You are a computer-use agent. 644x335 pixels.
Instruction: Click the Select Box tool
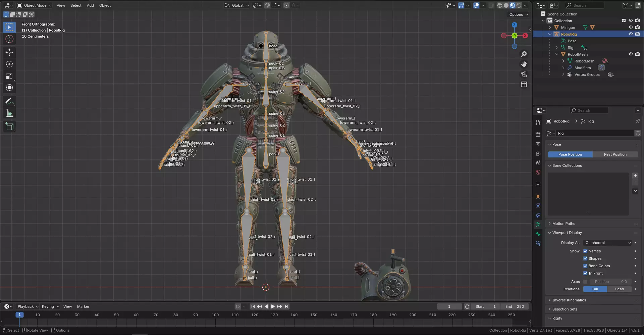point(9,27)
